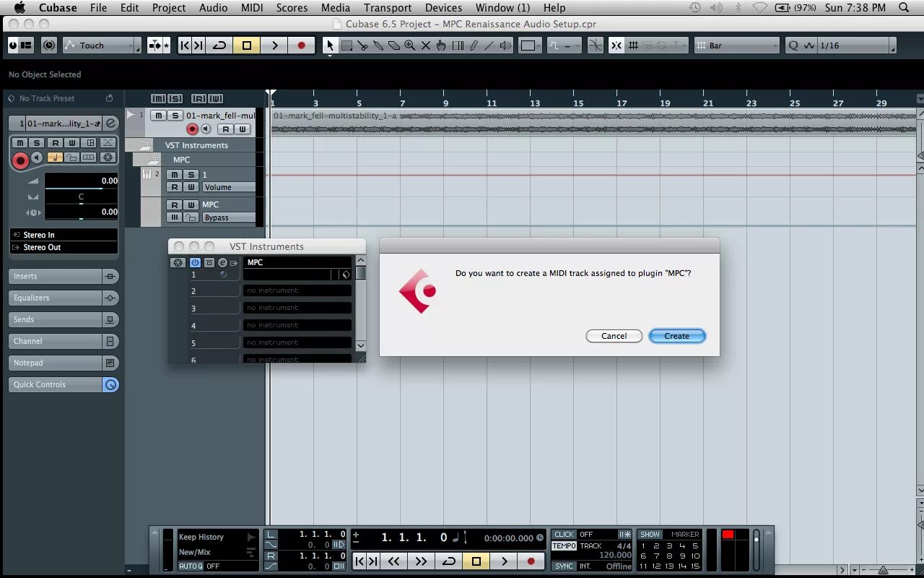This screenshot has width=924, height=578.
Task: Adjust the inspector track delay slider
Action: [81, 212]
